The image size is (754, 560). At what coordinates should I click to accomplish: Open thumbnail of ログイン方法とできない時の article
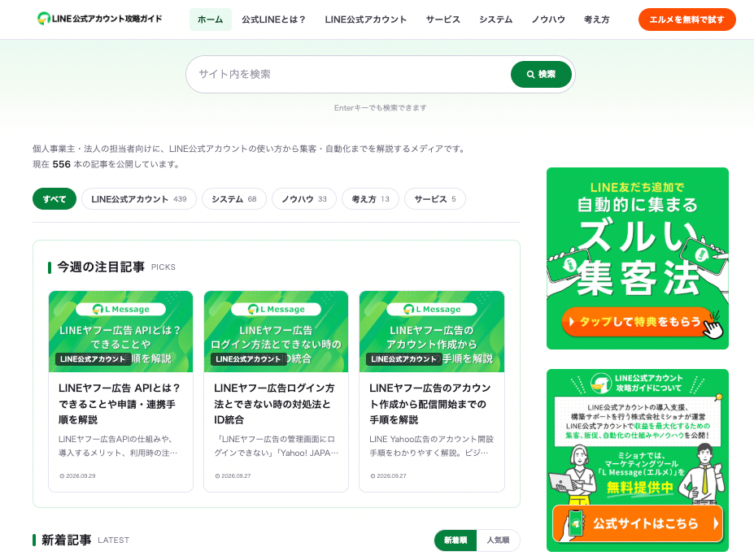[x=276, y=332]
